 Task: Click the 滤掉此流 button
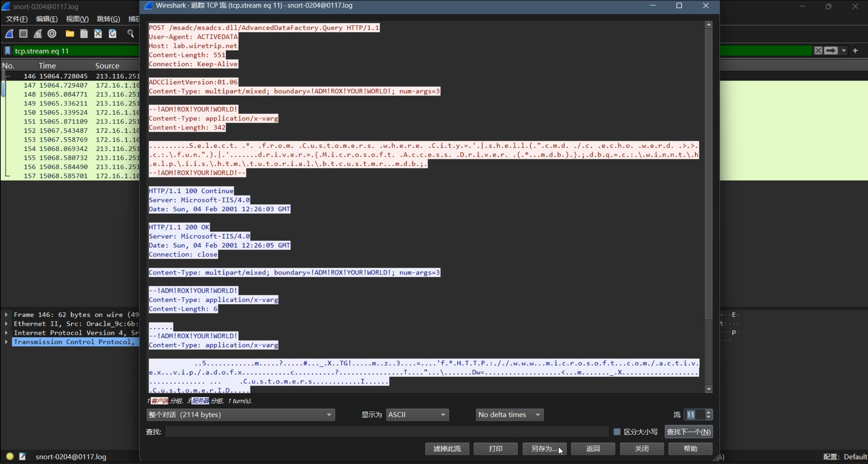[447, 449]
